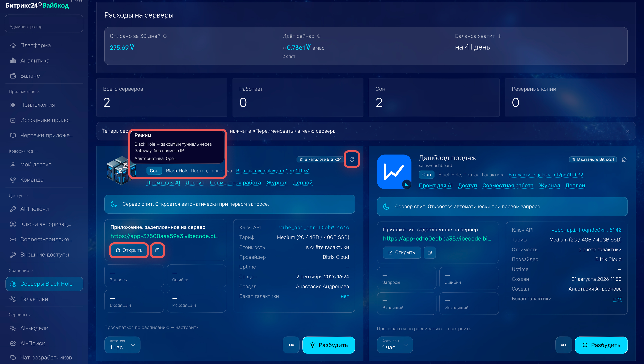Open the more options menu beside first Разбудить
Viewport: 644px width, 364px height.
(x=291, y=345)
